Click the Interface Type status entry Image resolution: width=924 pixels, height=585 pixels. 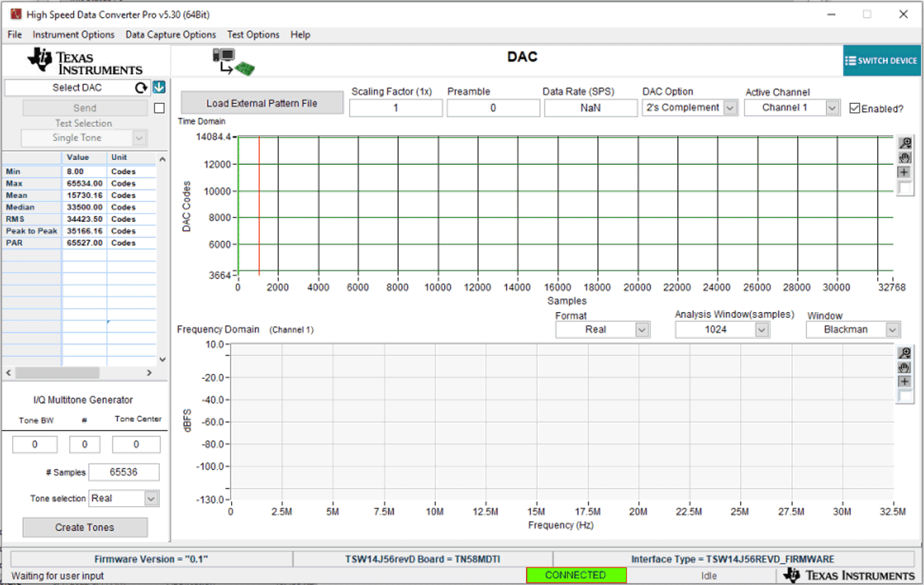click(733, 559)
